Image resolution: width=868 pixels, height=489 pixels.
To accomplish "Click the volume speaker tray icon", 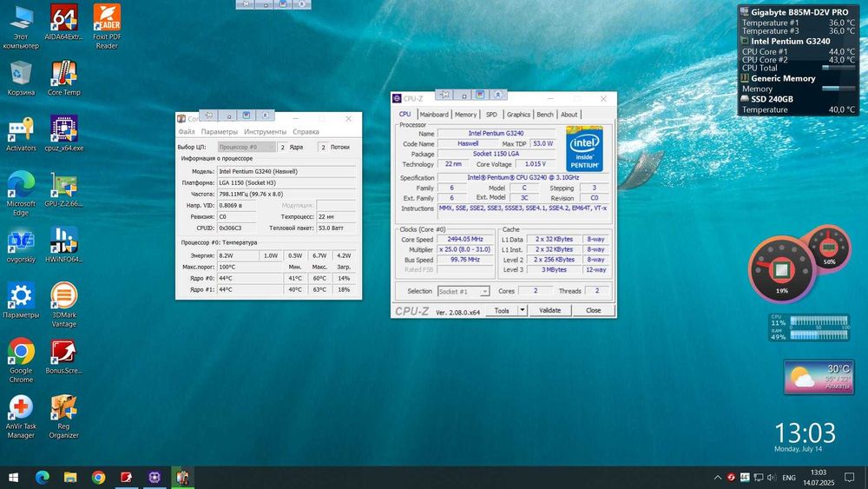I will coord(772,478).
